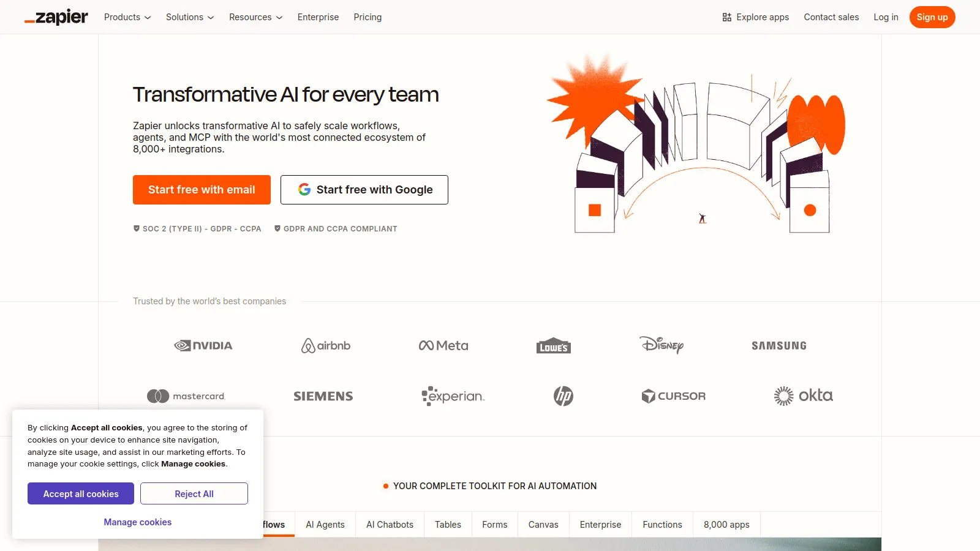Open Manage cookies settings
This screenshot has width=980, height=551.
[137, 522]
